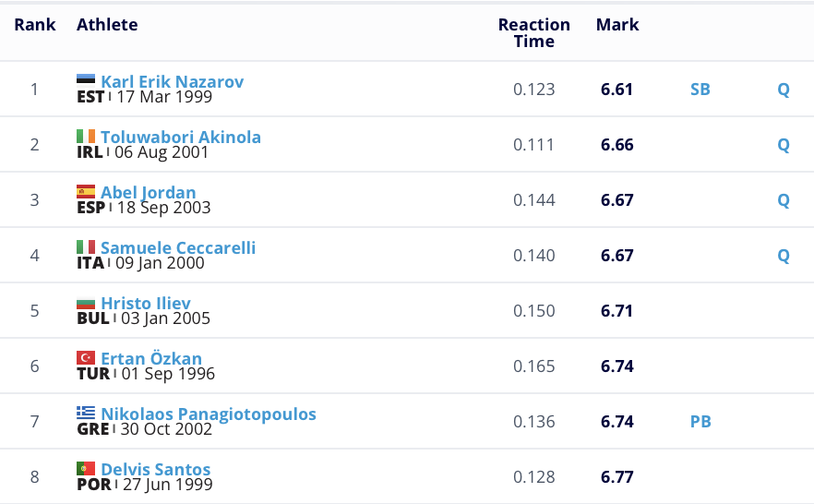This screenshot has width=814, height=504.
Task: Select the Samuele Ceccarelli name link
Action: coord(177,247)
